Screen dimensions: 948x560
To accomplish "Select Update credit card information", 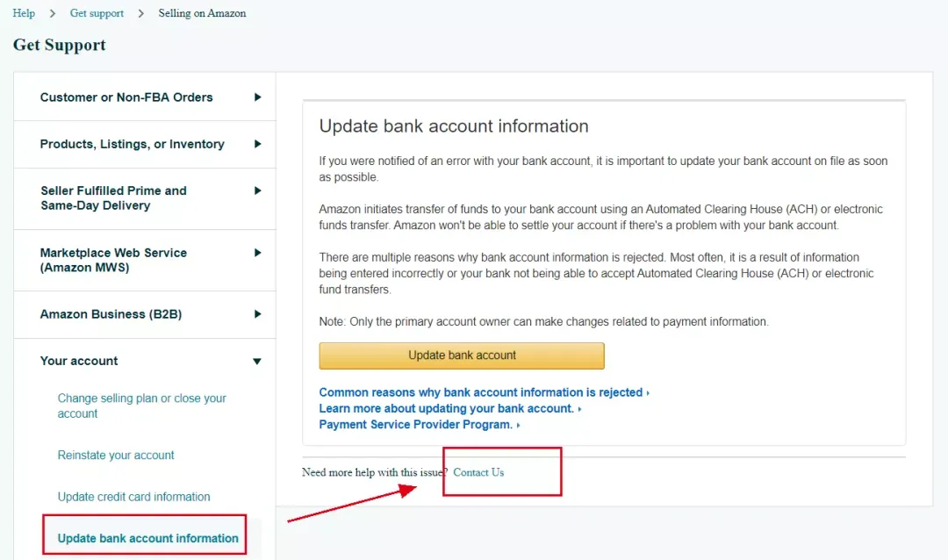I will click(x=133, y=497).
